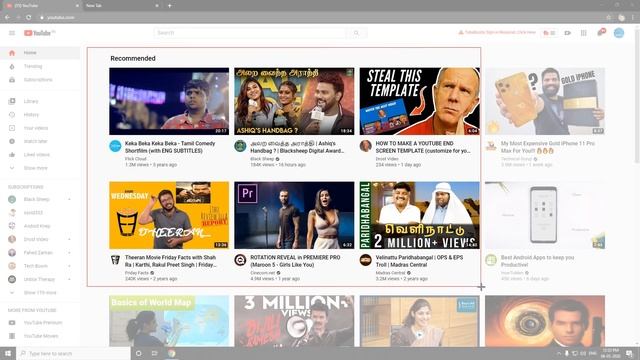Click the YouTube search input field
The height and width of the screenshot is (360, 640).
(250, 33)
